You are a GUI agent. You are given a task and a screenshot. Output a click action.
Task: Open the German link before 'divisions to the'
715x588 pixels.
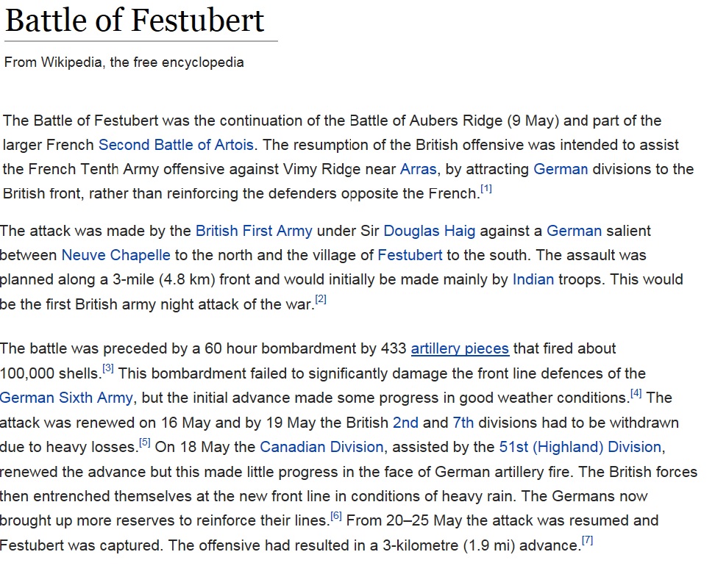point(561,169)
